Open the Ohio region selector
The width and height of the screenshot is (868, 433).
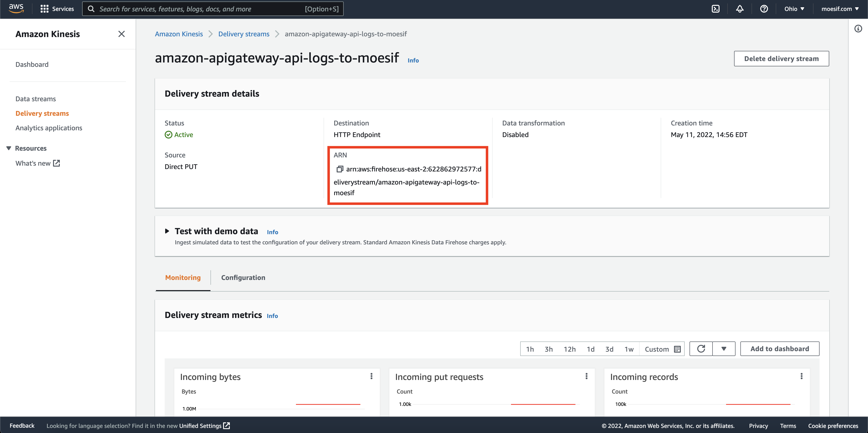[794, 9]
